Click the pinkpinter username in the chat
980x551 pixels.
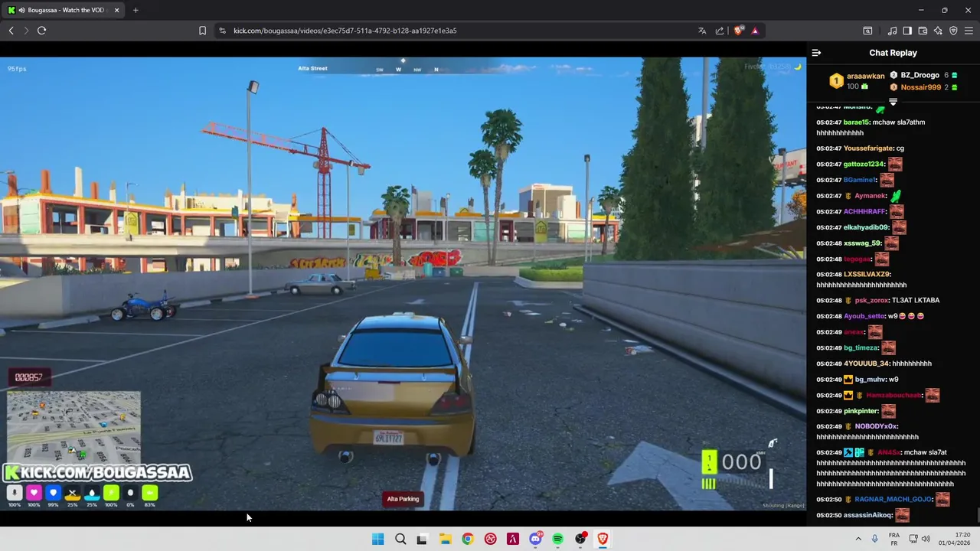[861, 411]
